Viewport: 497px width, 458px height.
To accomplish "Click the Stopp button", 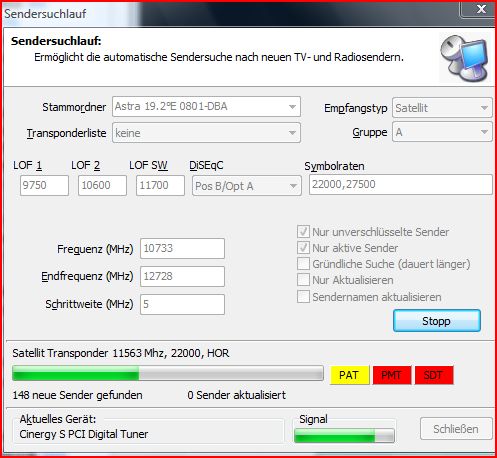I will (x=437, y=321).
